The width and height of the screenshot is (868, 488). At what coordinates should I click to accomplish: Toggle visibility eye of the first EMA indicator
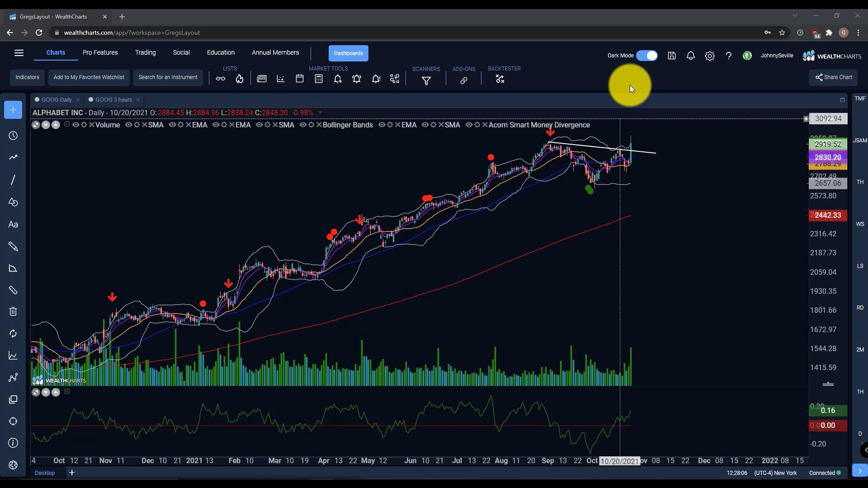pyautogui.click(x=172, y=125)
